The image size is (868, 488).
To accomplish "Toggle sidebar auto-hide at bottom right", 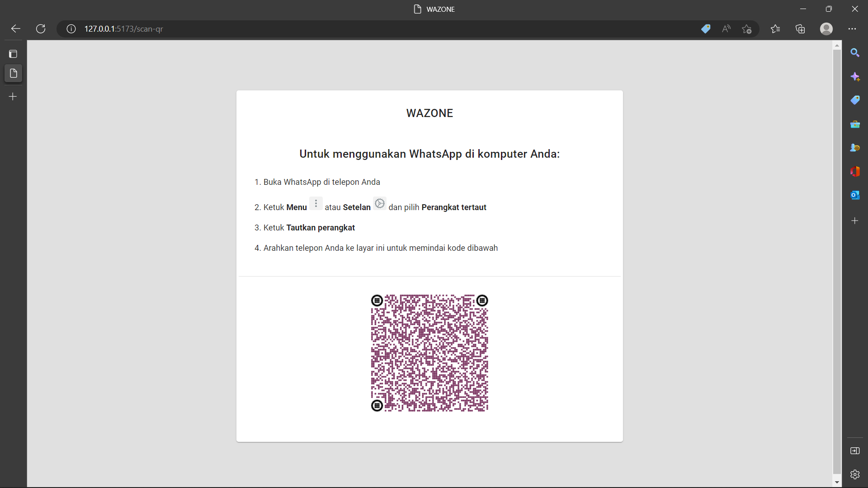I will point(854,451).
